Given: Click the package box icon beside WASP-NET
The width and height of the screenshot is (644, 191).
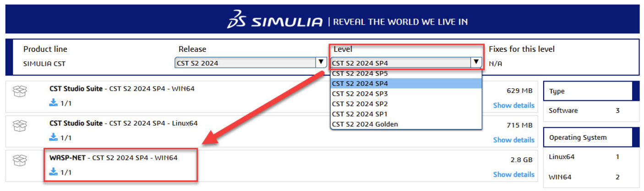Looking at the screenshot, I should tap(20, 161).
